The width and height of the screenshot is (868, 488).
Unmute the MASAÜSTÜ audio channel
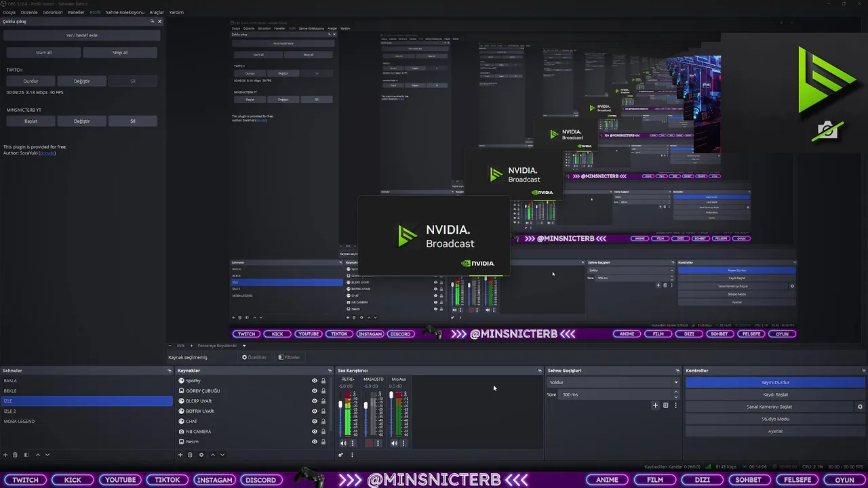coord(369,443)
